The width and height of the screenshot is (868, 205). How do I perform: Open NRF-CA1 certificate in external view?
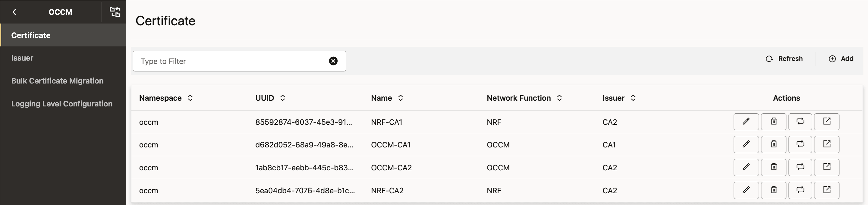[x=826, y=122]
